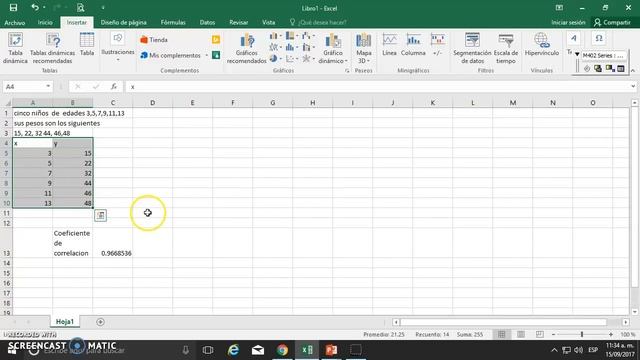640x360 pixels.
Task: Click the zoom slider handle
Action: [x=582, y=334]
